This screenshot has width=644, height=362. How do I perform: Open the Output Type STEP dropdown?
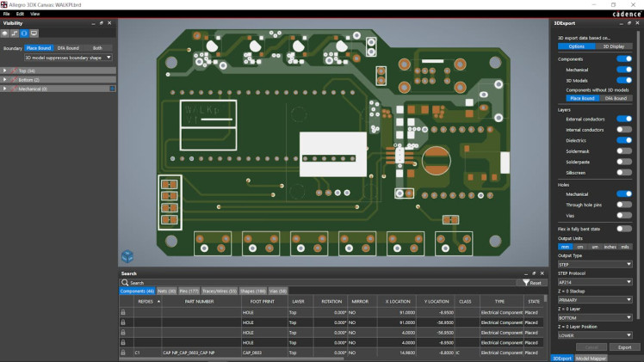(594, 265)
